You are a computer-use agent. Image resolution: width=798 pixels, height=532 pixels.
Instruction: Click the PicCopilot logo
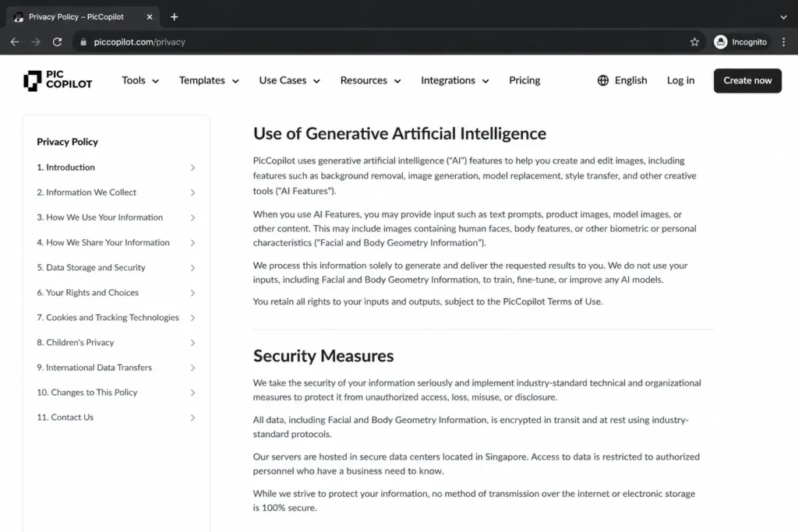(58, 80)
